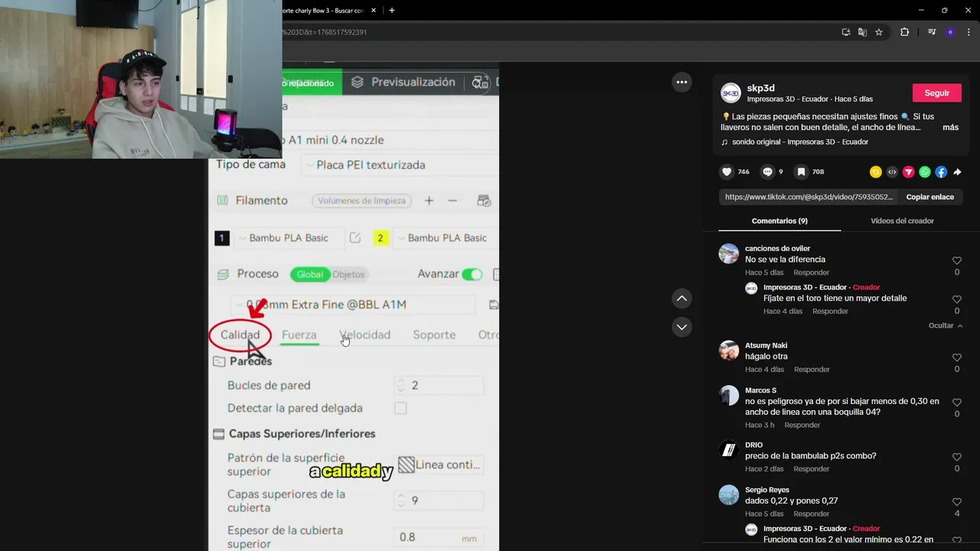Open a new browser tab with plus
The image size is (980, 551).
point(391,11)
